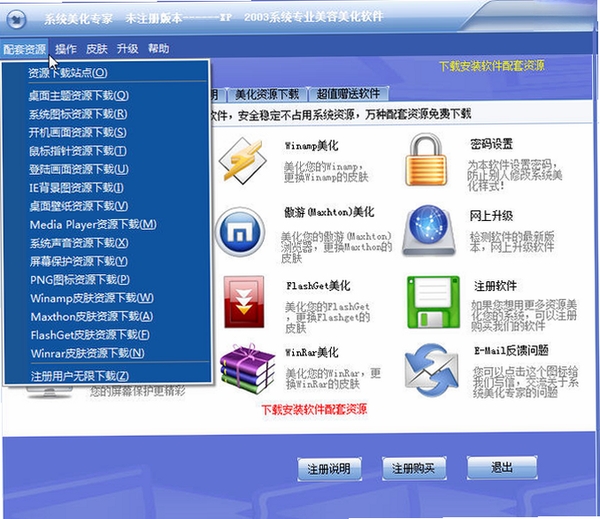The height and width of the screenshot is (519, 600).
Task: Click the FlashGet red download icon
Action: (x=244, y=302)
